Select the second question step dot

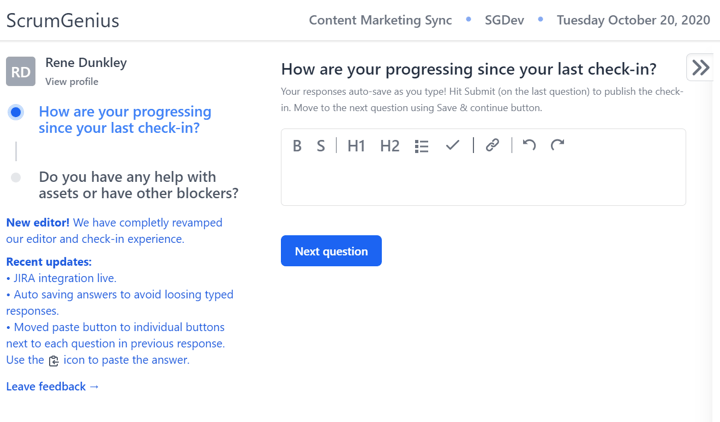(x=16, y=177)
